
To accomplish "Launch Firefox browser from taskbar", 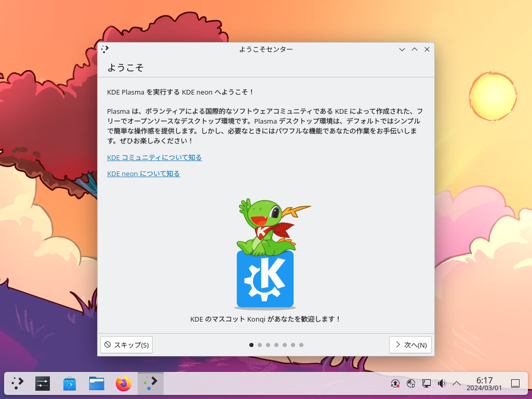I will point(124,383).
